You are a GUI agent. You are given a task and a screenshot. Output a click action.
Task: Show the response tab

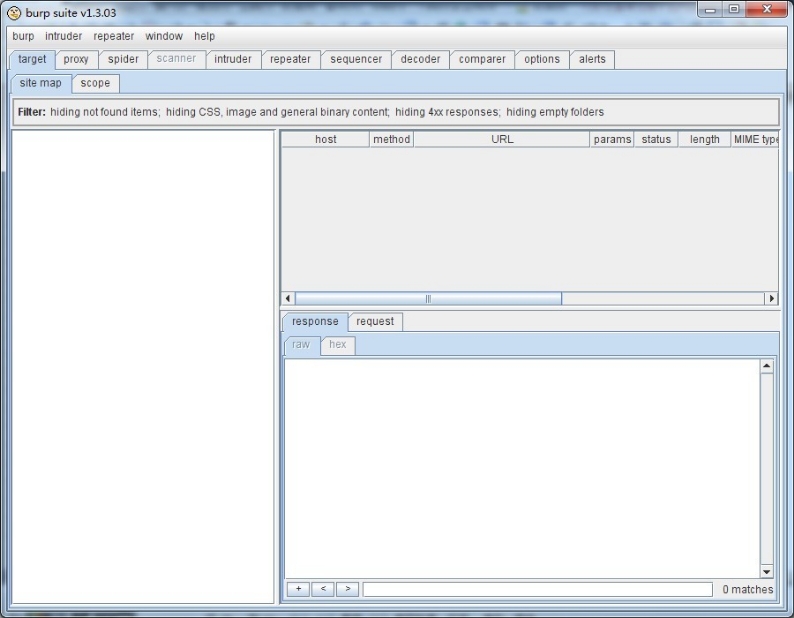click(x=315, y=322)
